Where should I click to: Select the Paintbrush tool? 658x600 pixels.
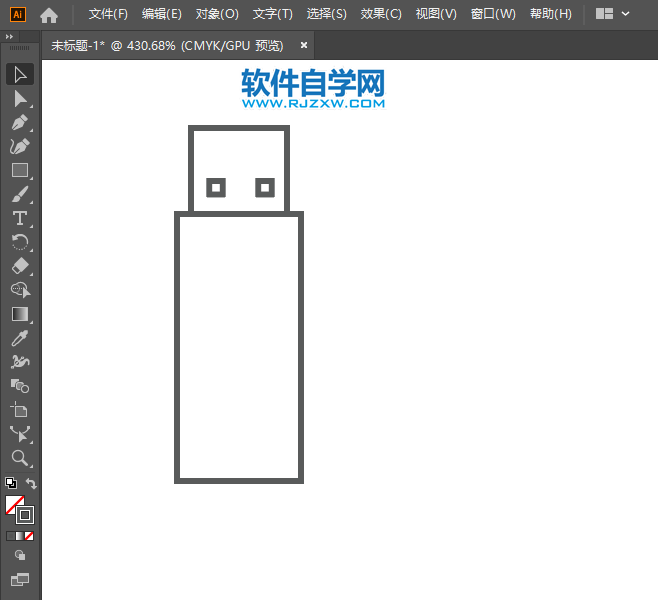tap(20, 194)
